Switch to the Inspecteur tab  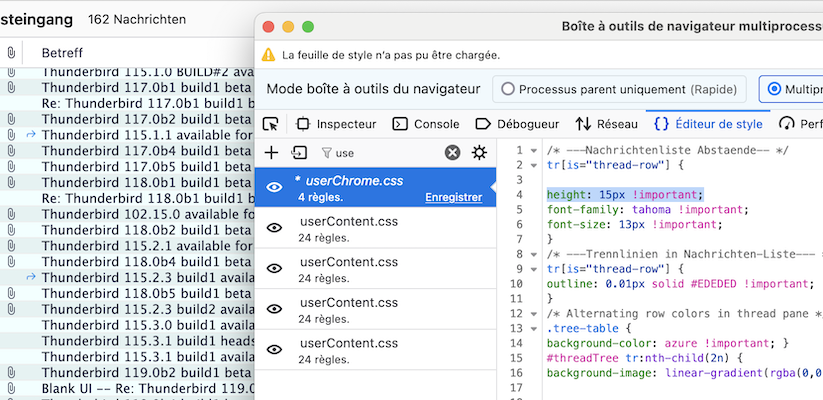336,124
